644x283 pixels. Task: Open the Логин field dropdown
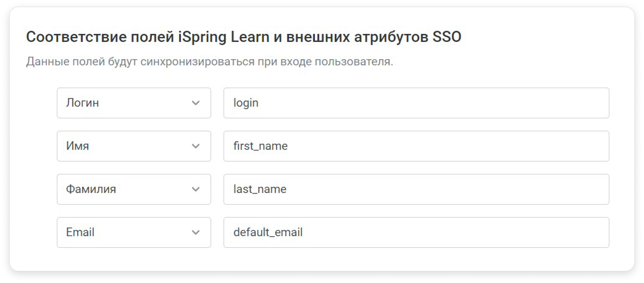pyautogui.click(x=134, y=103)
